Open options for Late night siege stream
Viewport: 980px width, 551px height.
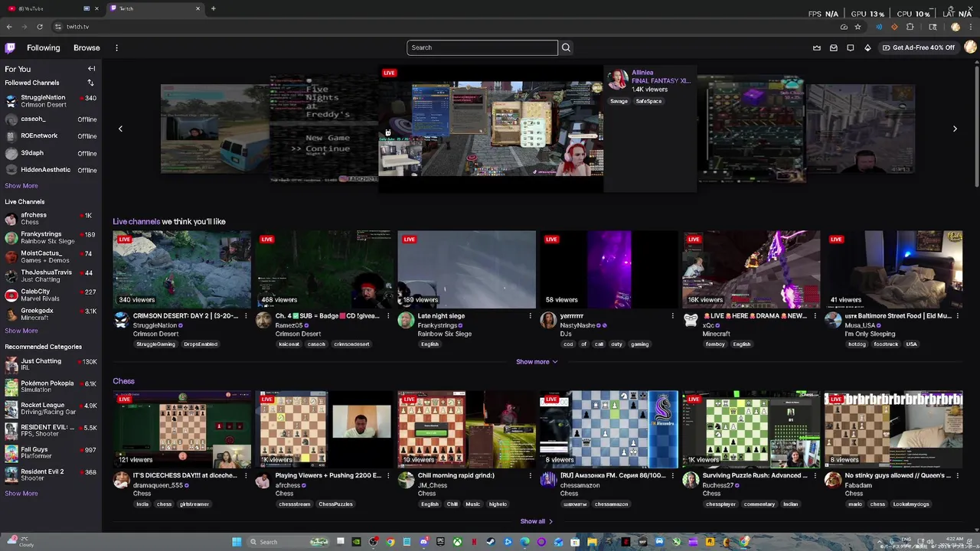[531, 316]
